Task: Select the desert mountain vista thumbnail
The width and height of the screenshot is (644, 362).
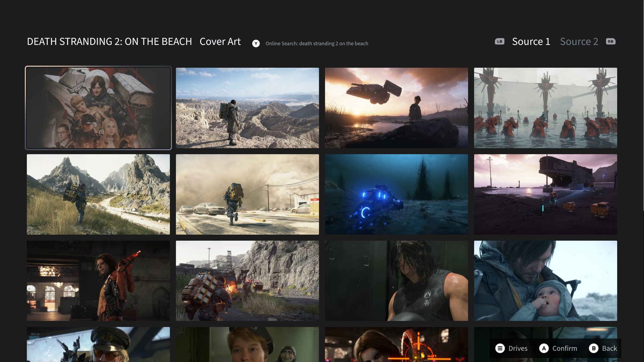Action: point(247,108)
